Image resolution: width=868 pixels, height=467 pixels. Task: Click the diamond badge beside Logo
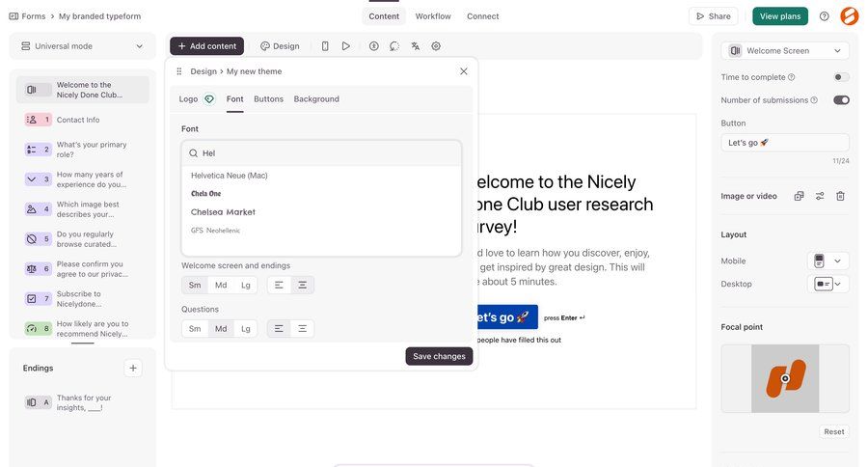coord(209,99)
